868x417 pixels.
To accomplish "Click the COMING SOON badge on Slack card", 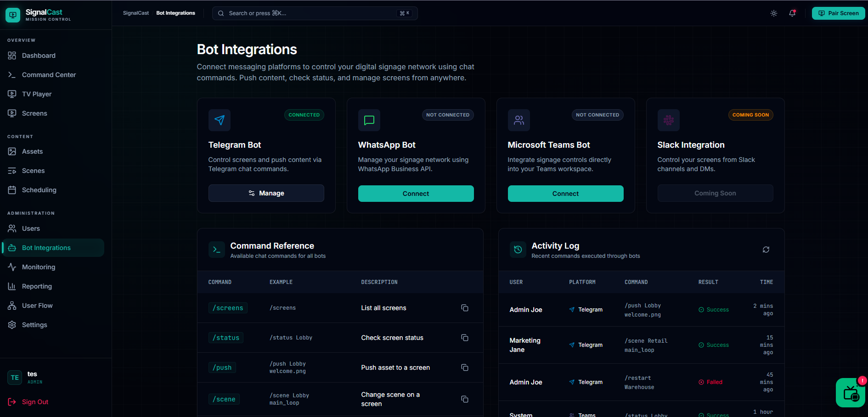I will (751, 115).
